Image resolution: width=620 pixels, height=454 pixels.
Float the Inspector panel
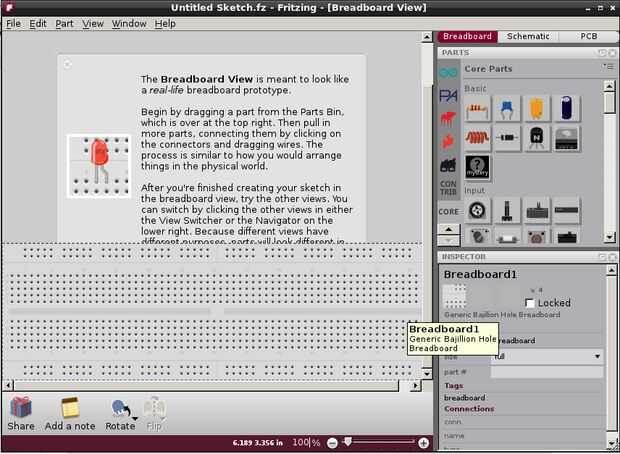click(603, 257)
